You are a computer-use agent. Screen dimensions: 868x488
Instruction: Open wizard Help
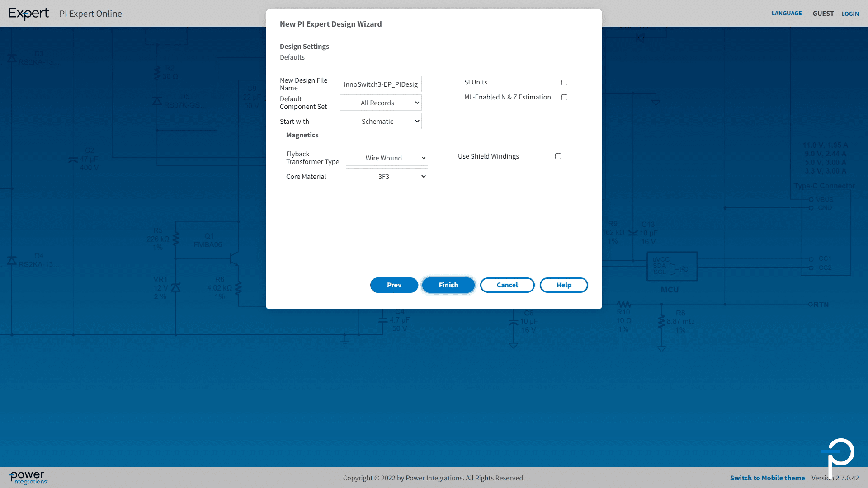pyautogui.click(x=563, y=285)
